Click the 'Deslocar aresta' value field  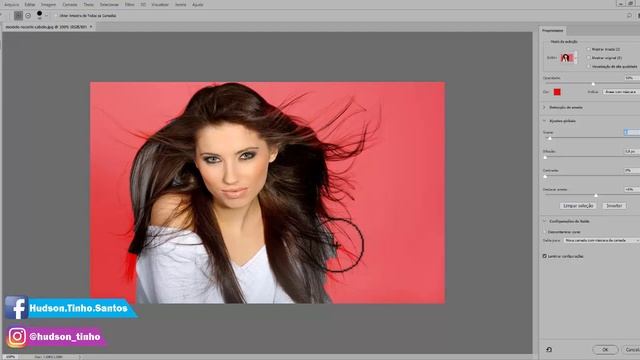pos(631,189)
